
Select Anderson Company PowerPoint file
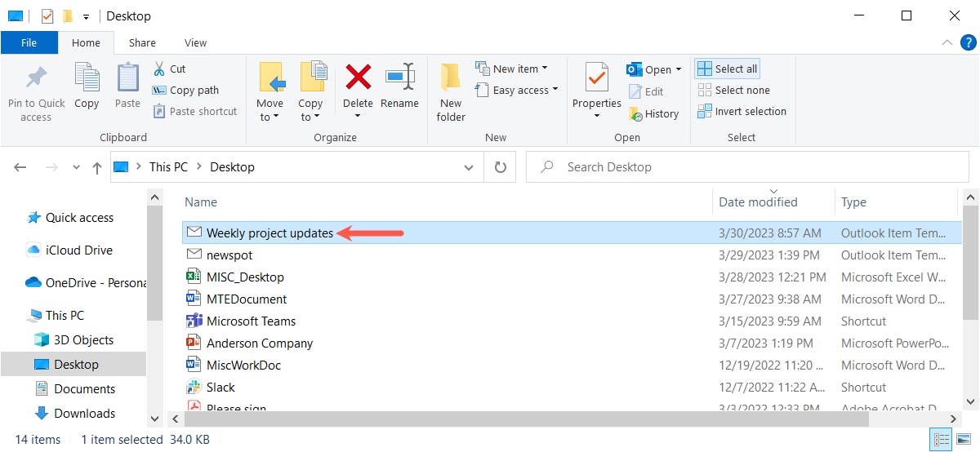point(570,343)
